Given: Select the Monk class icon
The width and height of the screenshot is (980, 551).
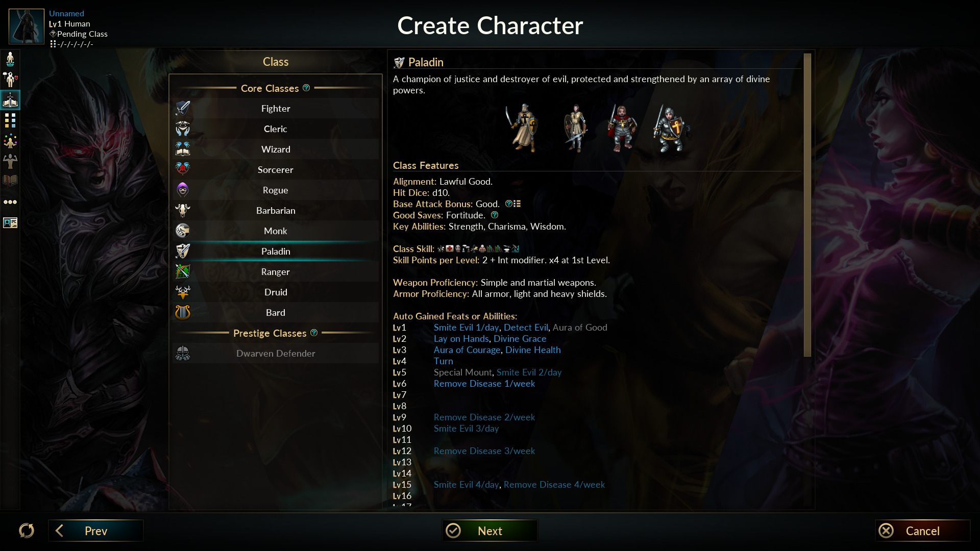Looking at the screenshot, I should [x=182, y=230].
